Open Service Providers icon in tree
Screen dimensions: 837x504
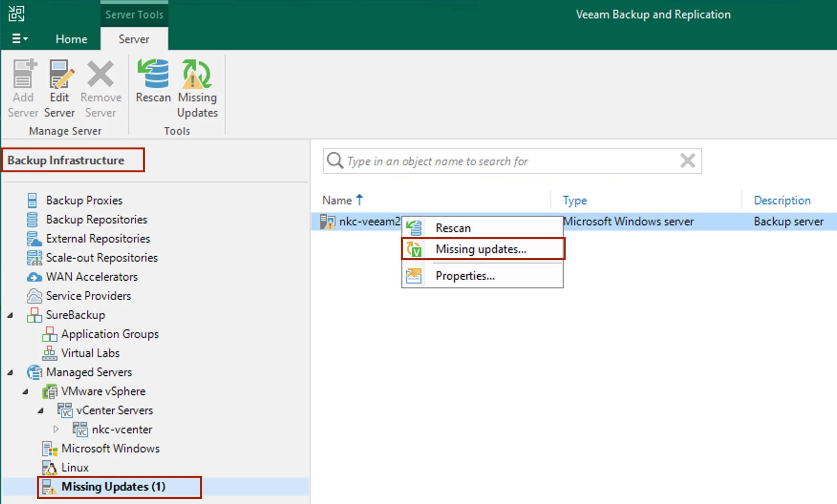tap(34, 296)
